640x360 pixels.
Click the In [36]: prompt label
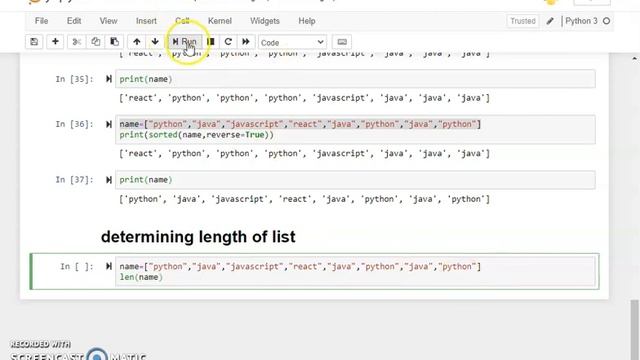[x=74, y=124]
